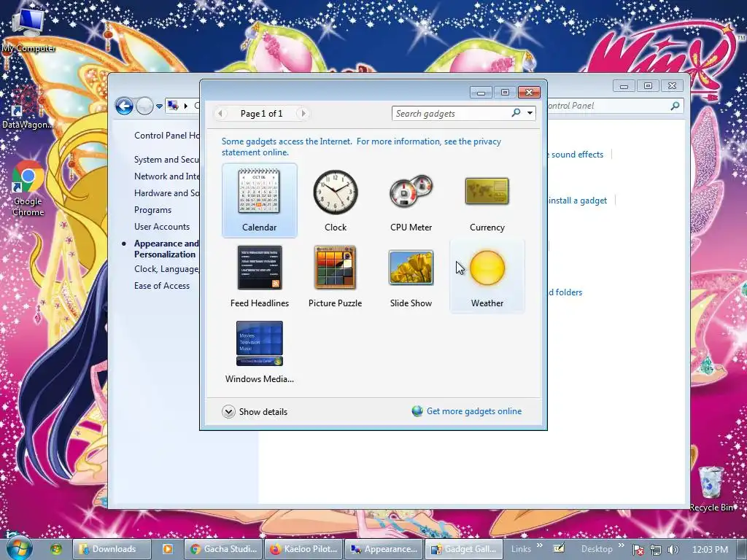Select the Clock gadget
Screen dimensions: 747x560
[x=336, y=200]
